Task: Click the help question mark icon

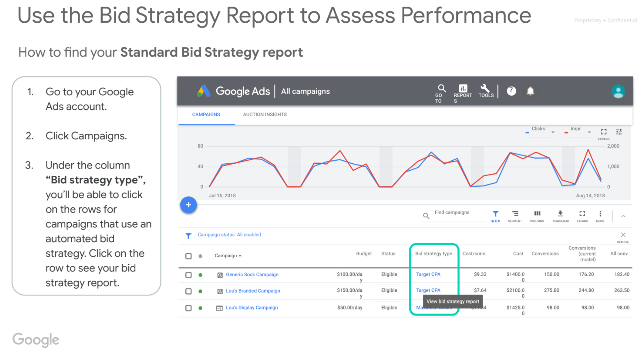Action: pos(511,91)
